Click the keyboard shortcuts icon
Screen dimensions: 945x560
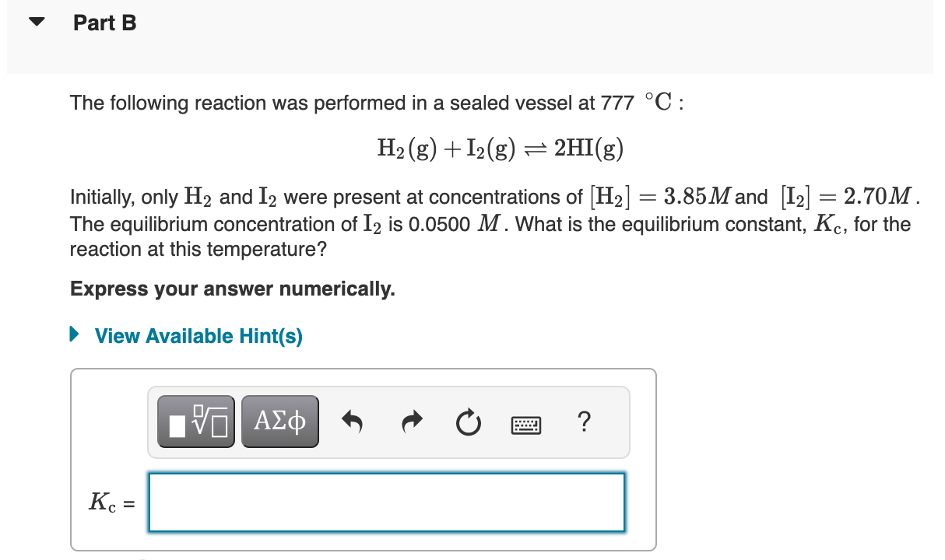(526, 424)
